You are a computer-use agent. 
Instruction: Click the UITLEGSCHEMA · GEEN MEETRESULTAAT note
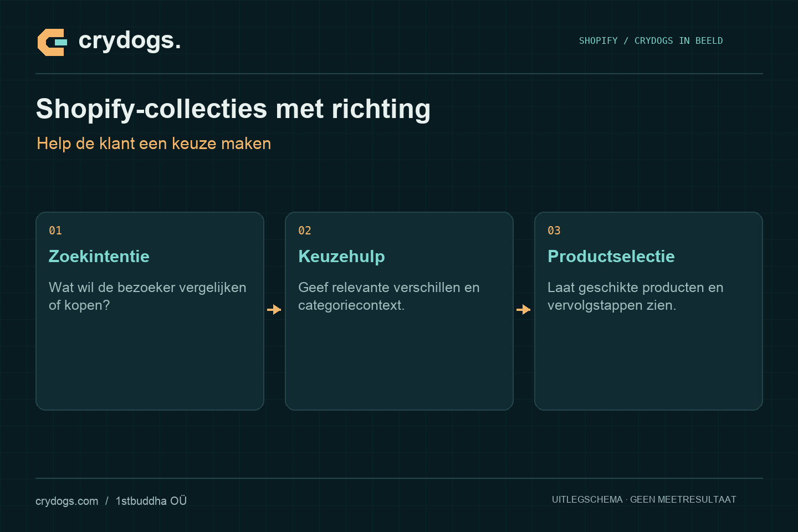click(x=644, y=499)
